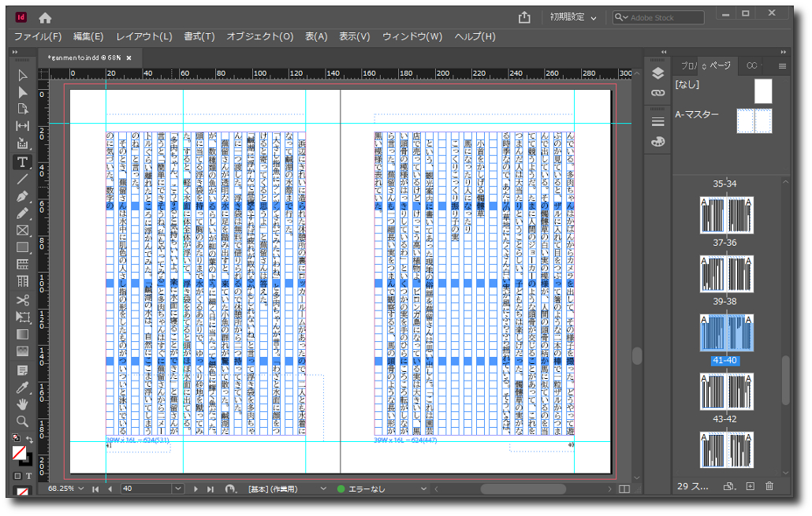This screenshot has width=812, height=516.
Task: Create a new page in Pages panel
Action: coord(750,487)
